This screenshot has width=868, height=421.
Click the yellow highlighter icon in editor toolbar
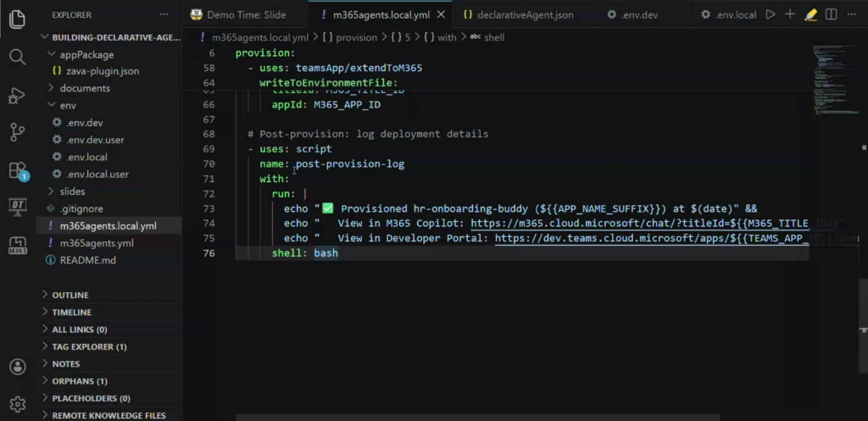point(810,14)
